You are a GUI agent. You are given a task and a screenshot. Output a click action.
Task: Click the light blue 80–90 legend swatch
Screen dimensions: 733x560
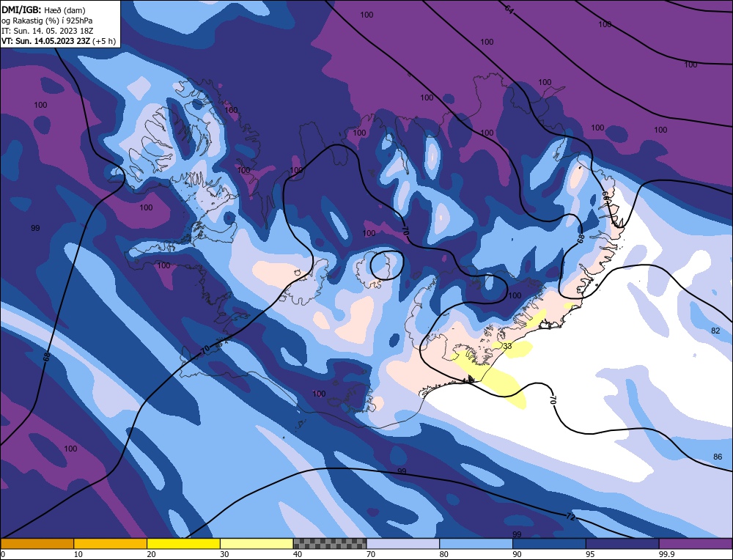476,543
